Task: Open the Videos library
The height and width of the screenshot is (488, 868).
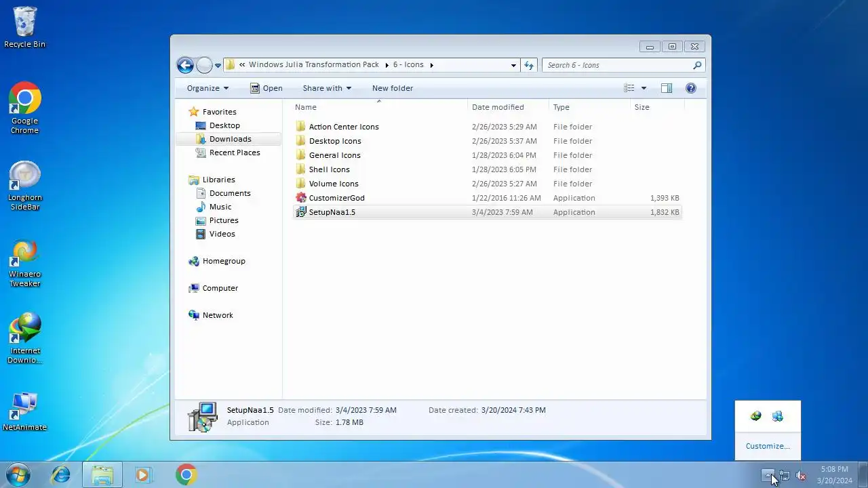Action: 222,234
